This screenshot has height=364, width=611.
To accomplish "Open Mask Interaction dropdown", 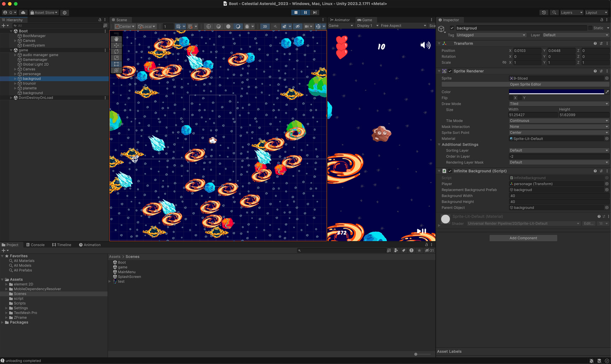I will tap(559, 127).
